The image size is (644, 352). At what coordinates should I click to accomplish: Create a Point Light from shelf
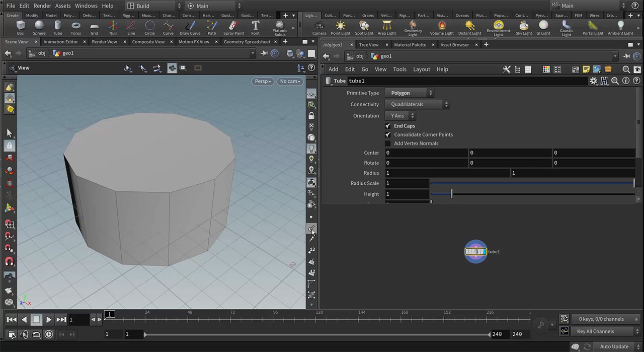point(341,28)
